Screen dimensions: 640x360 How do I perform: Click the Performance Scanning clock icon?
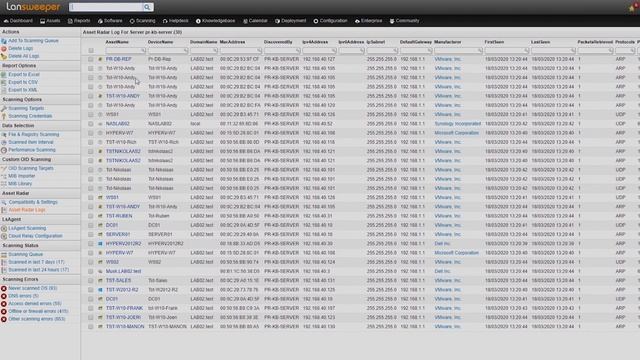[4, 150]
